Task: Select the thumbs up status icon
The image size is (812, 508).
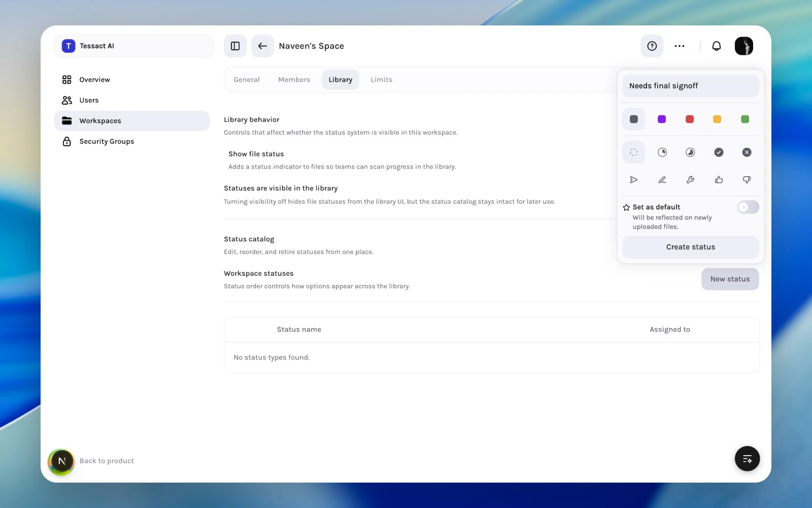Action: pos(719,180)
